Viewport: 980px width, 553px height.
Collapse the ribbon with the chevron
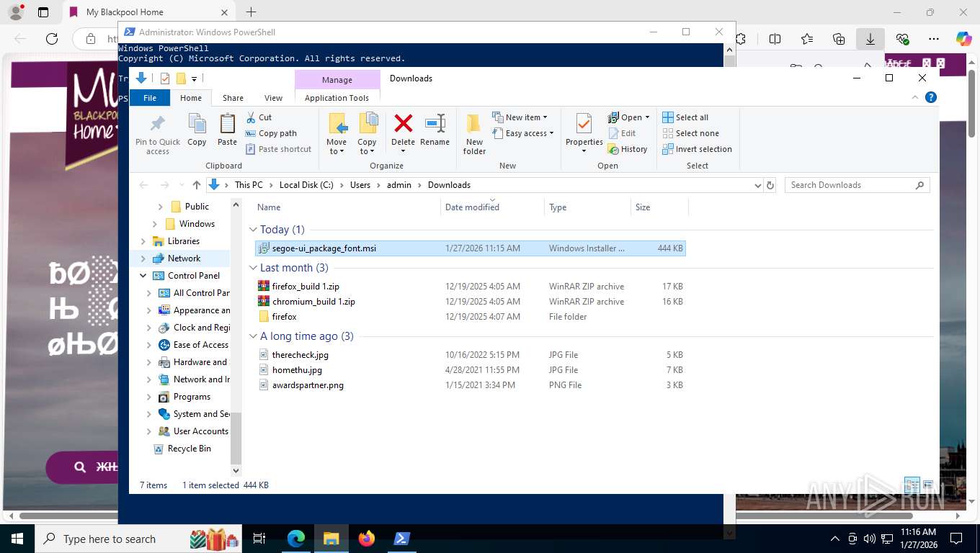pos(916,97)
